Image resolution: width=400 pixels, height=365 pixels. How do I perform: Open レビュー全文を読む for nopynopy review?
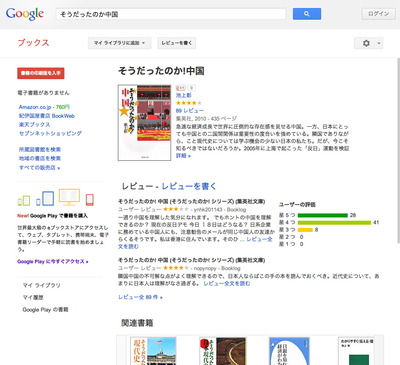(227, 283)
